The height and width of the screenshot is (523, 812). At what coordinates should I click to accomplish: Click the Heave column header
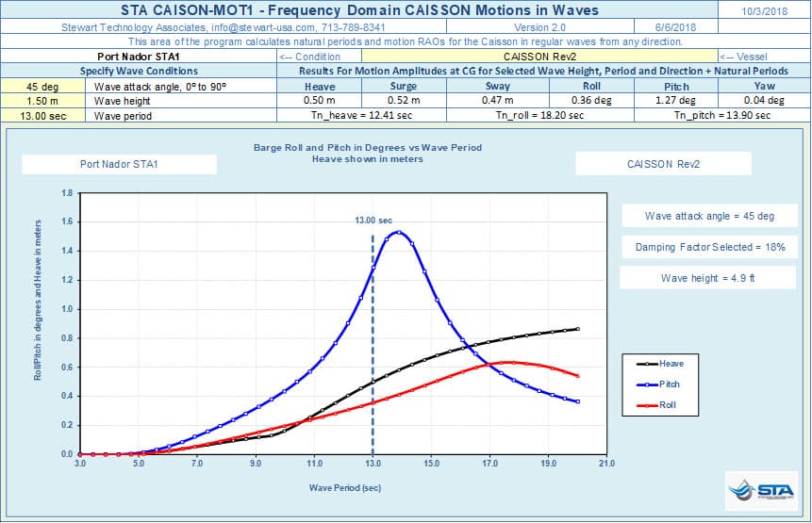321,86
